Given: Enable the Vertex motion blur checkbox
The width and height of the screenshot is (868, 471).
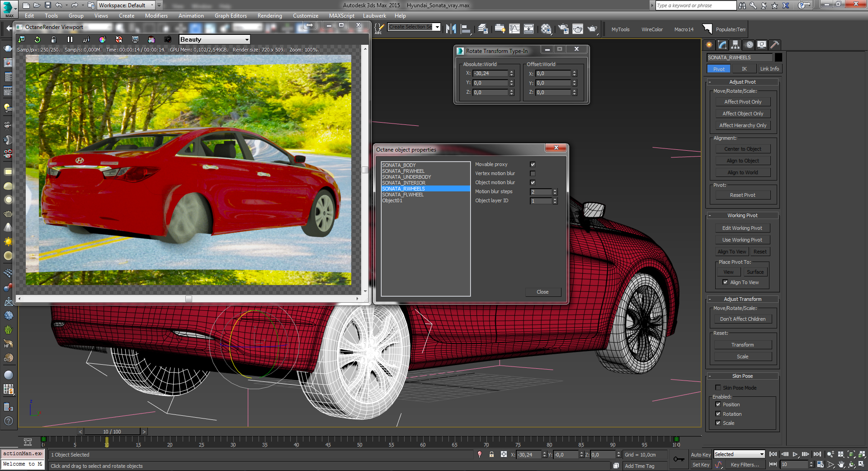Looking at the screenshot, I should coord(533,174).
